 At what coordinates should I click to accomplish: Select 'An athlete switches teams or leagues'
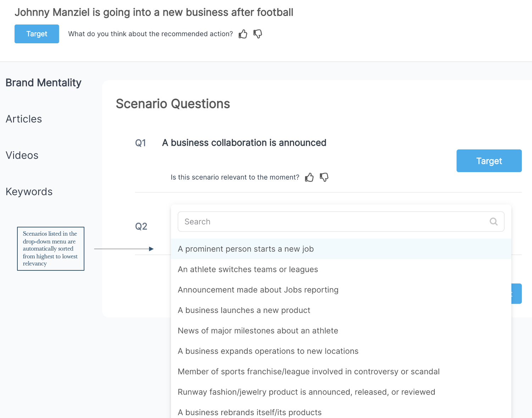pyautogui.click(x=248, y=270)
